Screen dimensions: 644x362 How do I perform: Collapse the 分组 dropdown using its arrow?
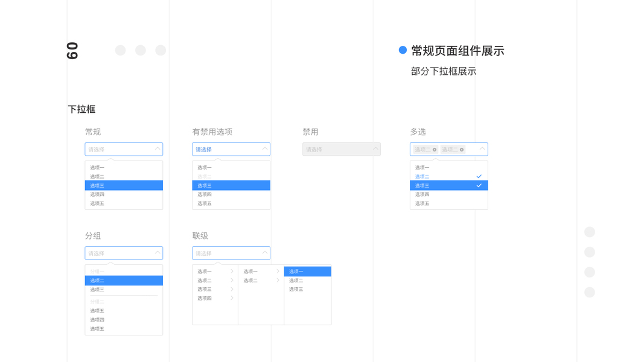158,252
